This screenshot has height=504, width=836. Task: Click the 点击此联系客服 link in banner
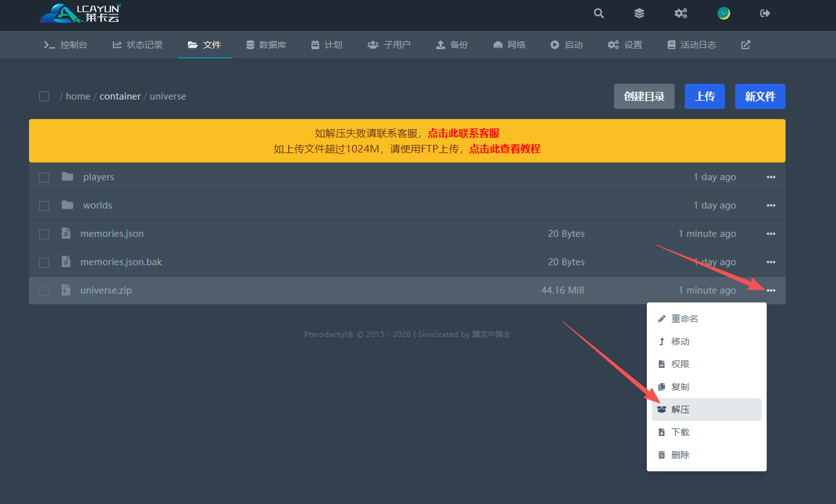463,133
